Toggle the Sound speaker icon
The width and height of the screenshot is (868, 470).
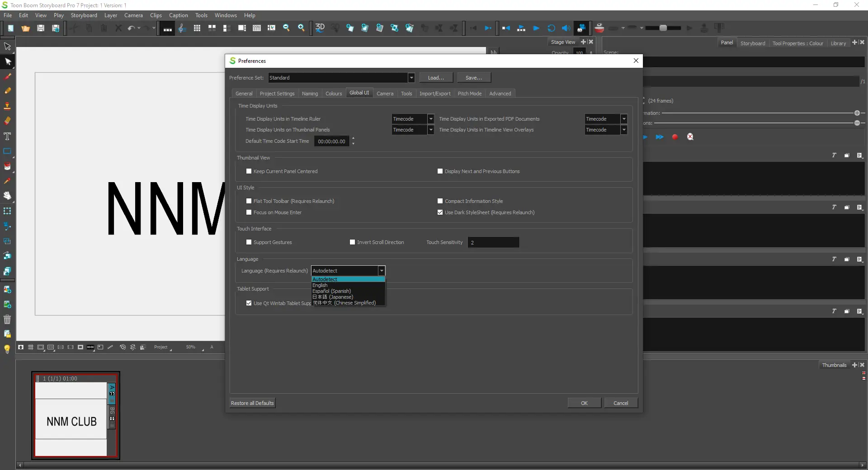click(566, 28)
